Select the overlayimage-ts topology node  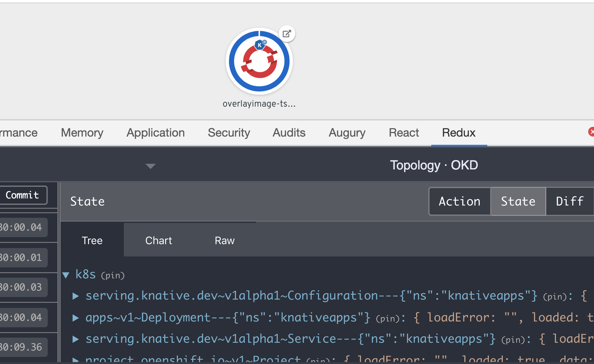(259, 61)
